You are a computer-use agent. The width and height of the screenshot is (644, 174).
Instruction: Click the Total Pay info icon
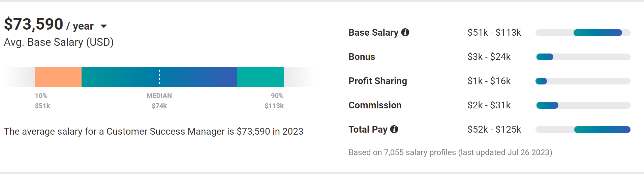(x=394, y=129)
